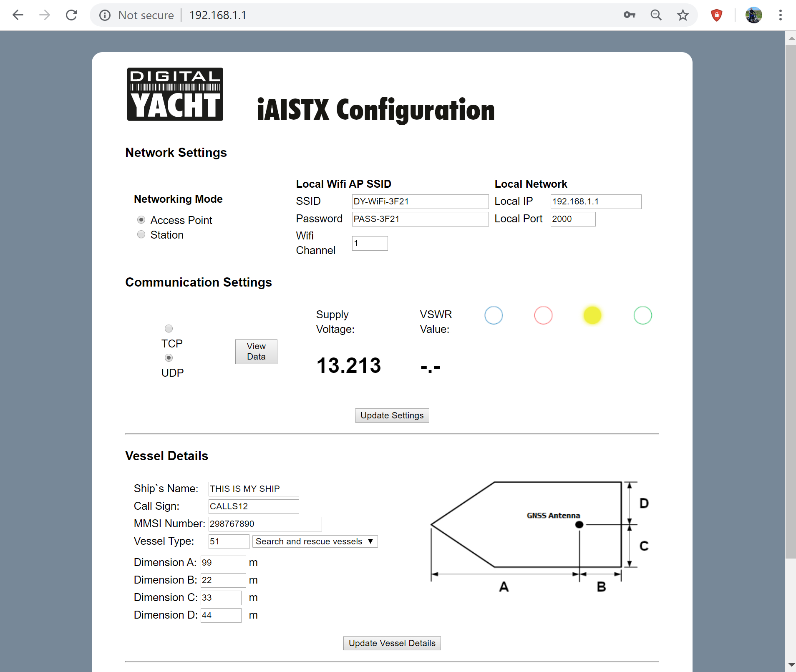Click the scrollbar up arrow

point(791,38)
